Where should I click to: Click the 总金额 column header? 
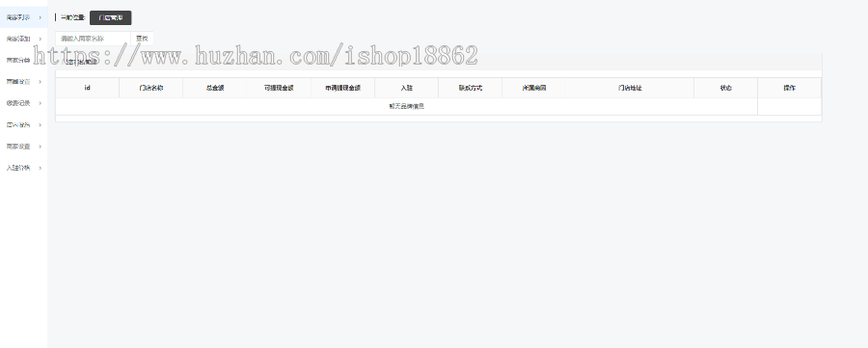pyautogui.click(x=215, y=88)
